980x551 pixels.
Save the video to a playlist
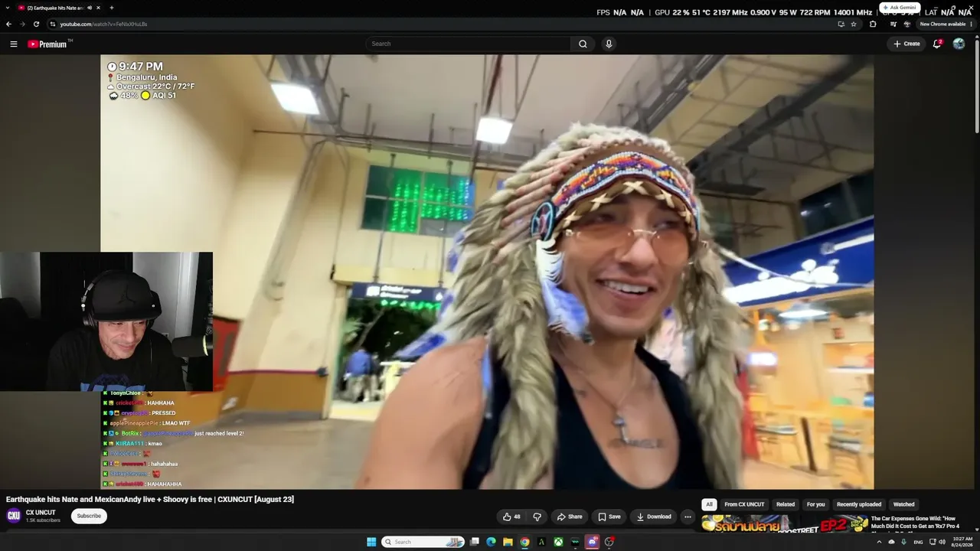pyautogui.click(x=609, y=517)
